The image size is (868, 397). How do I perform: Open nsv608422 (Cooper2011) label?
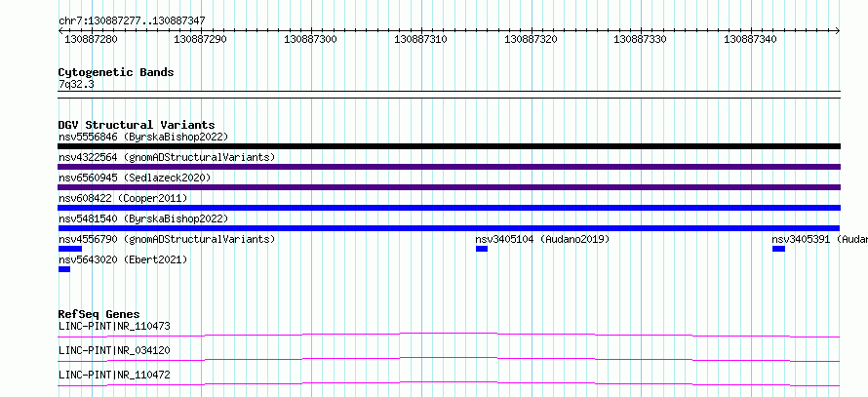(123, 198)
